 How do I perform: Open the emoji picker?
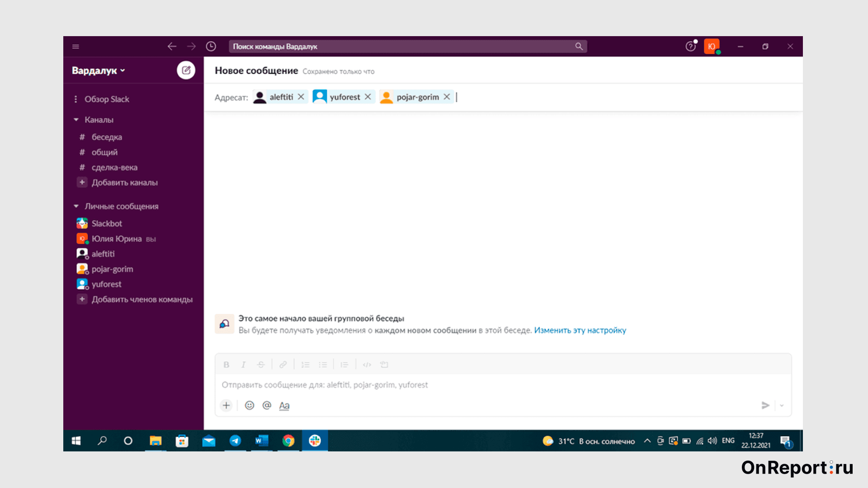pos(250,405)
